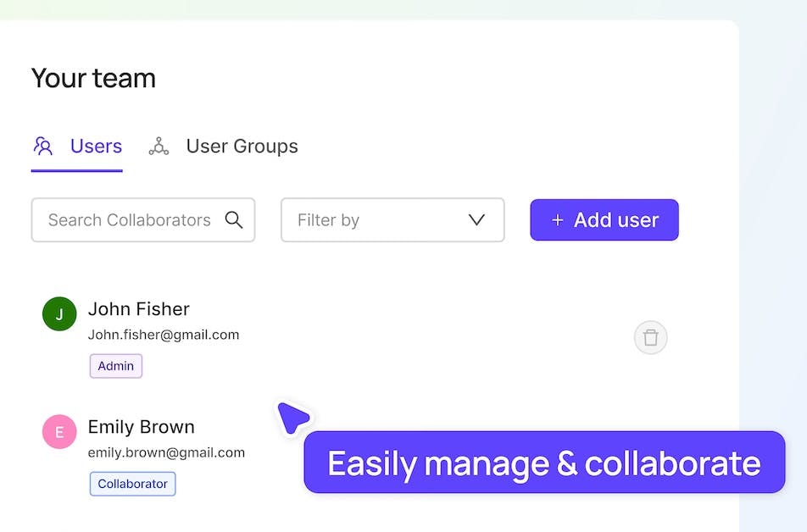The width and height of the screenshot is (807, 532).
Task: Select Emily Brown's Collaborator badge
Action: tap(132, 483)
